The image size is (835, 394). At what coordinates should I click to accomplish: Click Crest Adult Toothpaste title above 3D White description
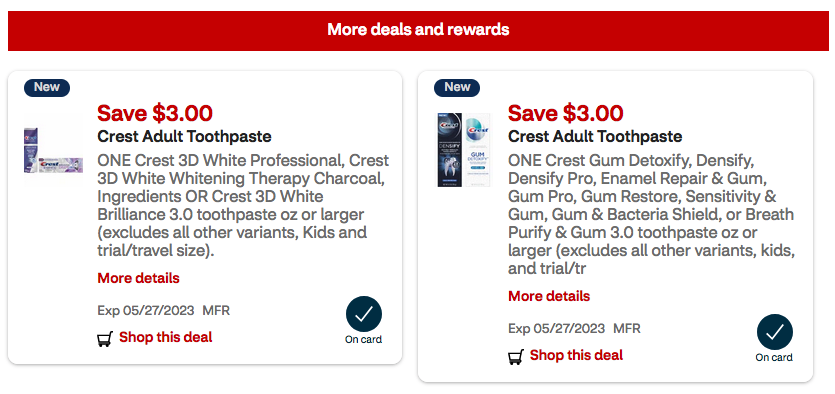pos(184,137)
